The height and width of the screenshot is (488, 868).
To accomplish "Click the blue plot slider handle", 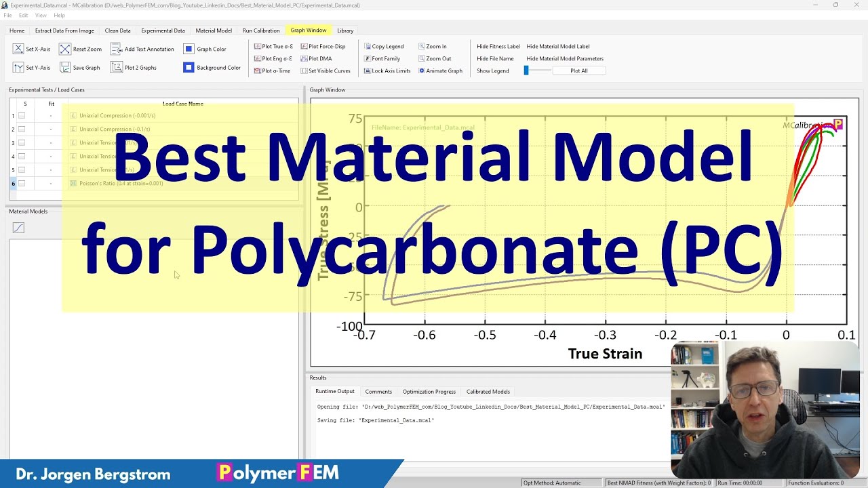I will click(526, 70).
